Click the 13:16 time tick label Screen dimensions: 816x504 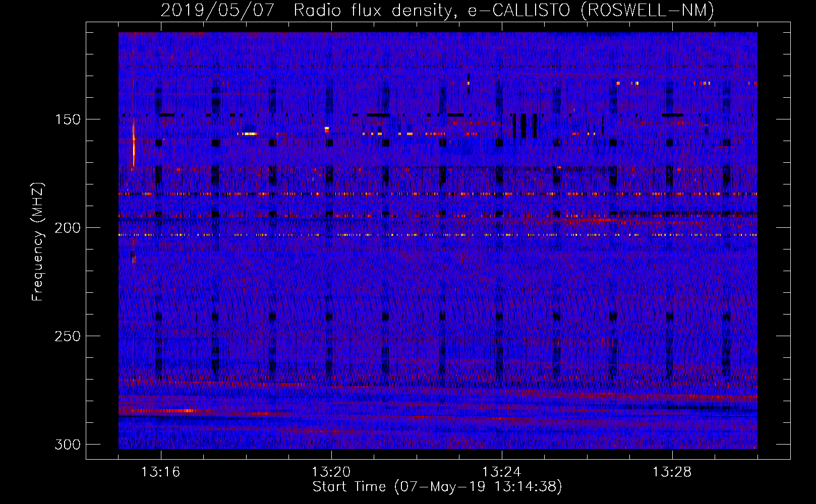click(x=160, y=472)
